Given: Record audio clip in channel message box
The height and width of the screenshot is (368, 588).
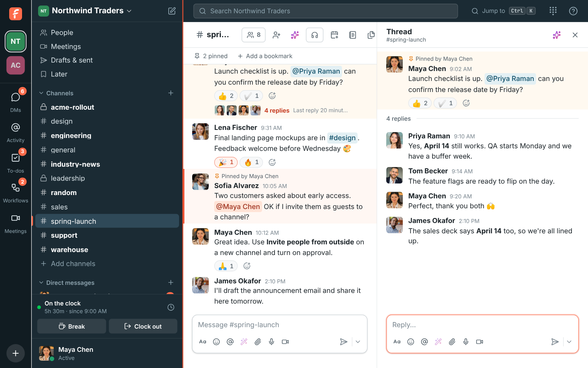Looking at the screenshot, I should [x=272, y=342].
